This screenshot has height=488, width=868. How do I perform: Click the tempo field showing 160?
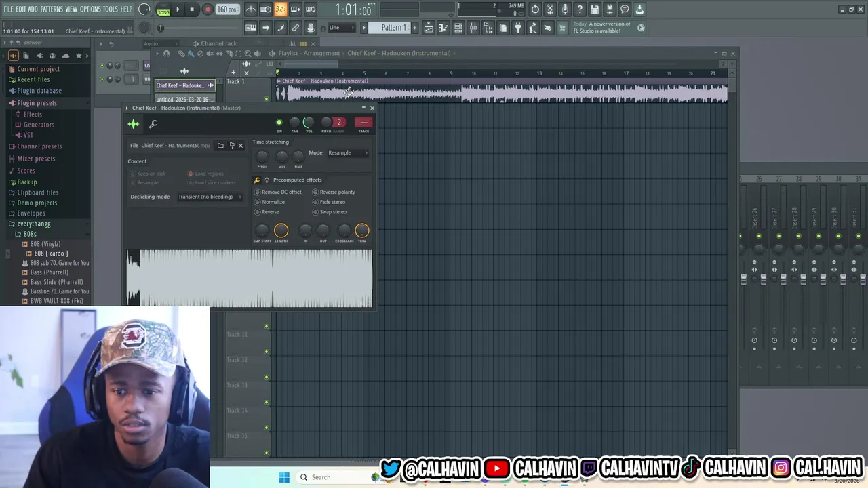(227, 9)
